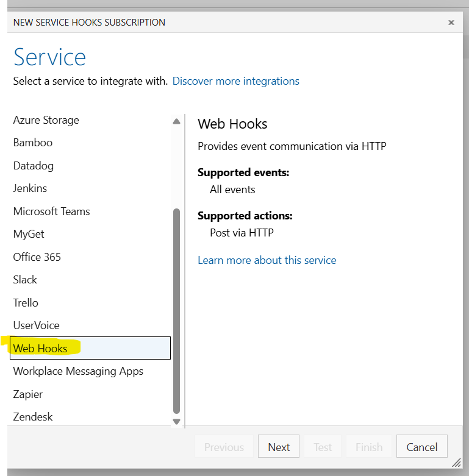Pick Office 365 from services
Screen dimensions: 469x476
tap(90, 257)
